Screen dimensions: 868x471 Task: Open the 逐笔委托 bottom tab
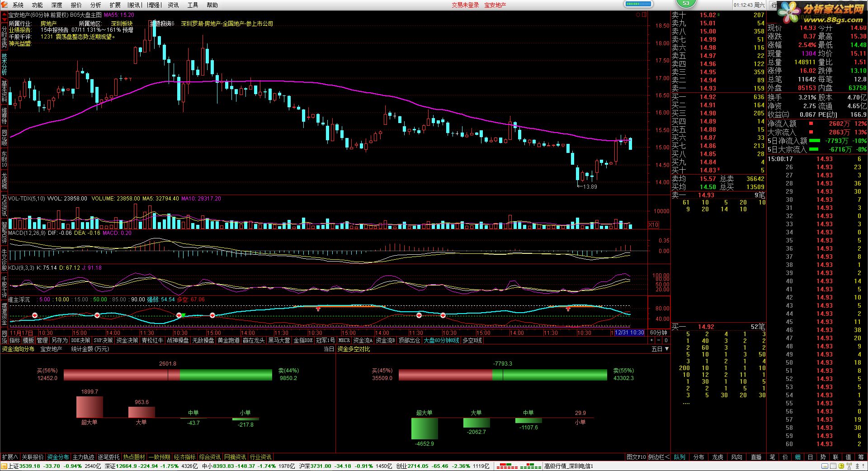(x=109, y=457)
